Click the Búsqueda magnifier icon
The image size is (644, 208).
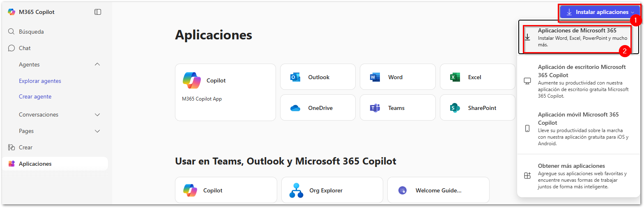point(11,32)
